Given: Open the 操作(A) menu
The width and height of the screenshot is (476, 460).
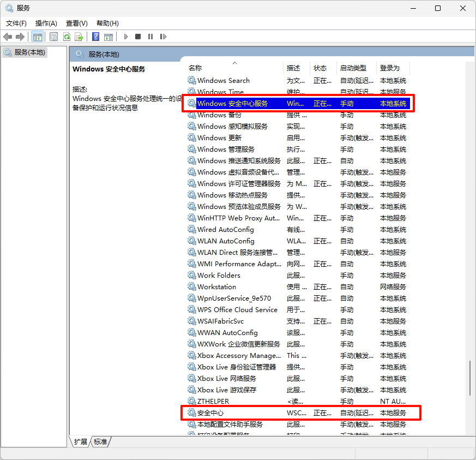Looking at the screenshot, I should coord(46,23).
